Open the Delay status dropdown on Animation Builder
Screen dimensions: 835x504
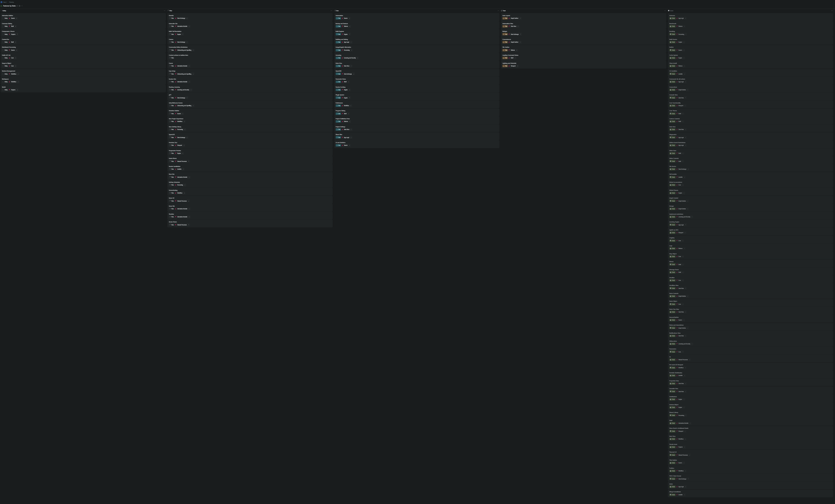tap(5, 18)
